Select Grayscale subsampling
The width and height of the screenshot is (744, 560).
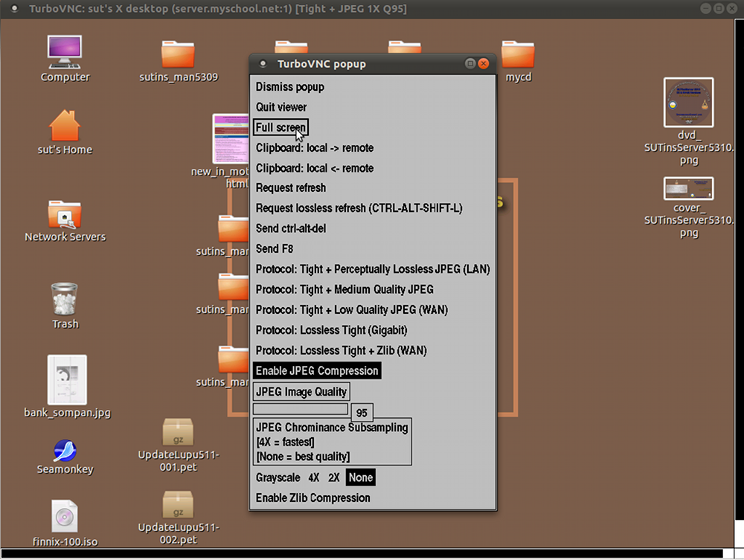coord(278,477)
